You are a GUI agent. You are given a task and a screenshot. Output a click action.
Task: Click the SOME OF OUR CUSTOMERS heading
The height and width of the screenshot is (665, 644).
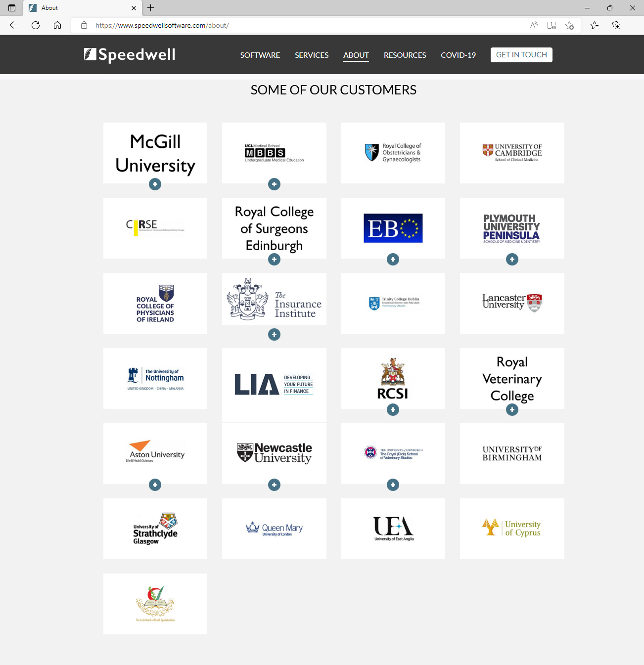333,90
